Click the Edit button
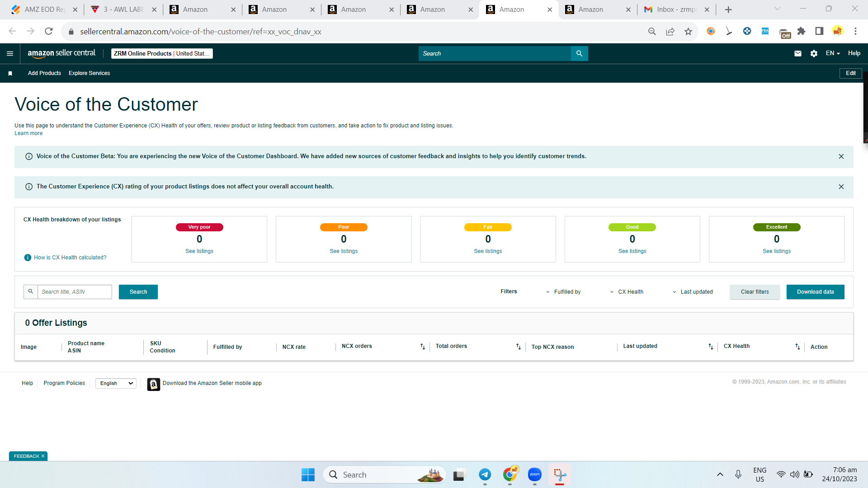Screen dimensions: 868x488 pos(851,73)
